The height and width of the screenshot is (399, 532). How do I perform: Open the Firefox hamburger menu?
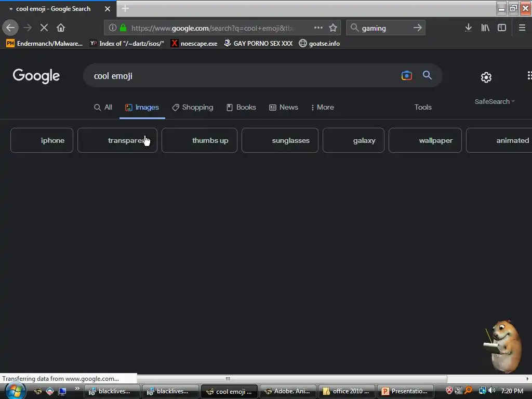pyautogui.click(x=522, y=28)
